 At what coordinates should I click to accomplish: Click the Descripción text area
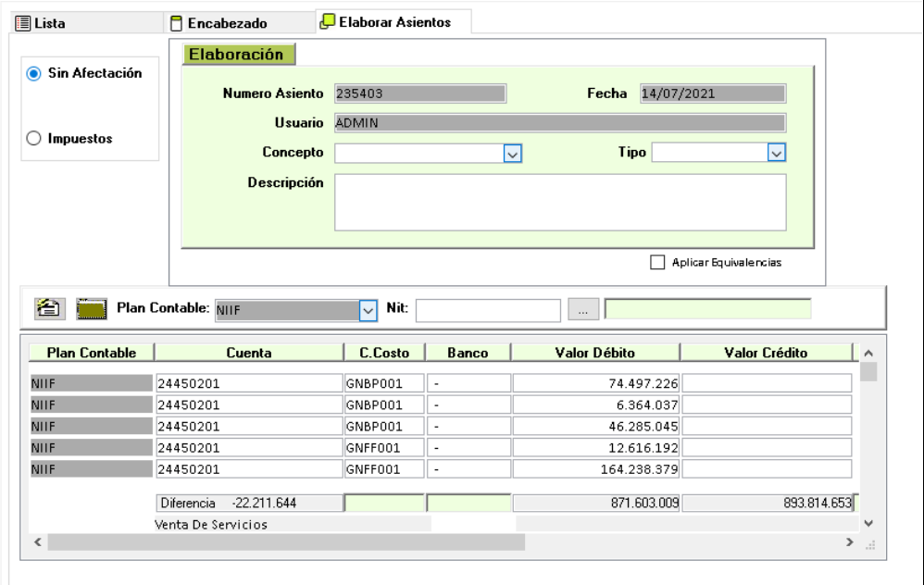coord(559,201)
